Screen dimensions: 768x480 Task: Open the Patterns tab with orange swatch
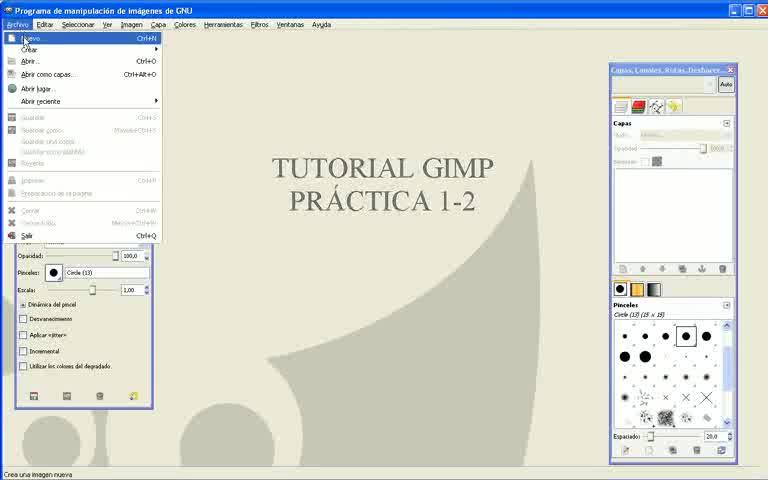637,289
